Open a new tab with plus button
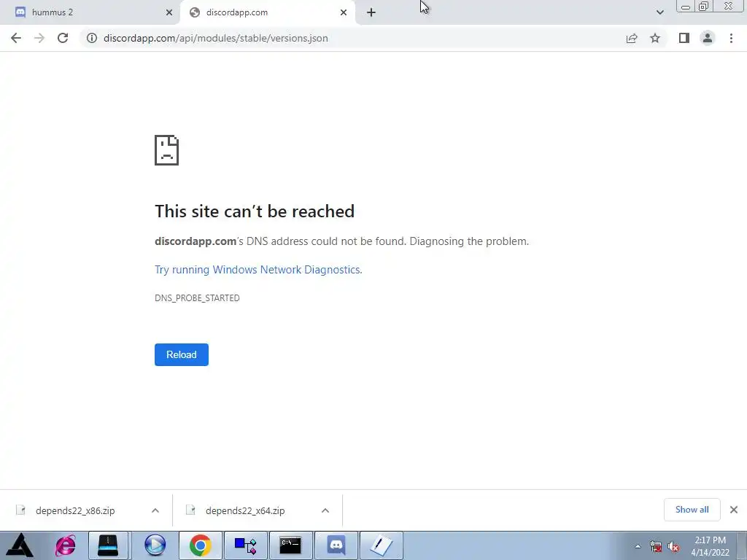 (371, 12)
